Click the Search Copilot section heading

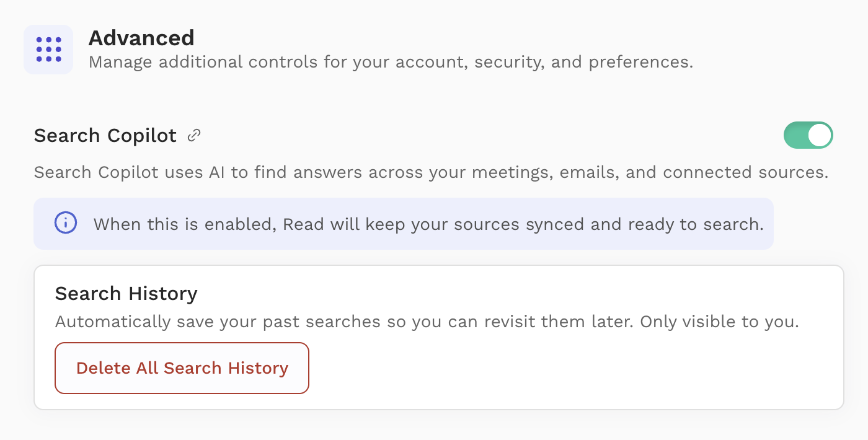[x=104, y=135]
